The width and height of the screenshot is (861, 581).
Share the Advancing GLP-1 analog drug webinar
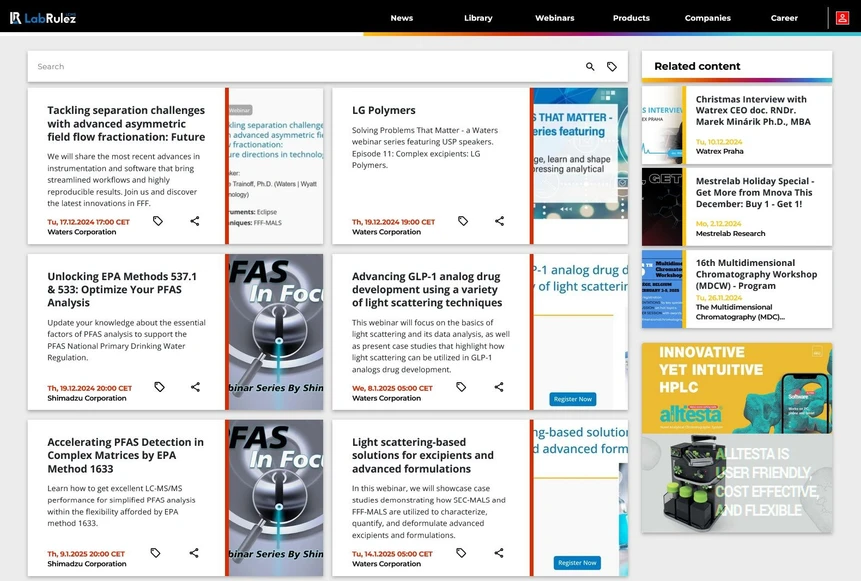pyautogui.click(x=499, y=387)
